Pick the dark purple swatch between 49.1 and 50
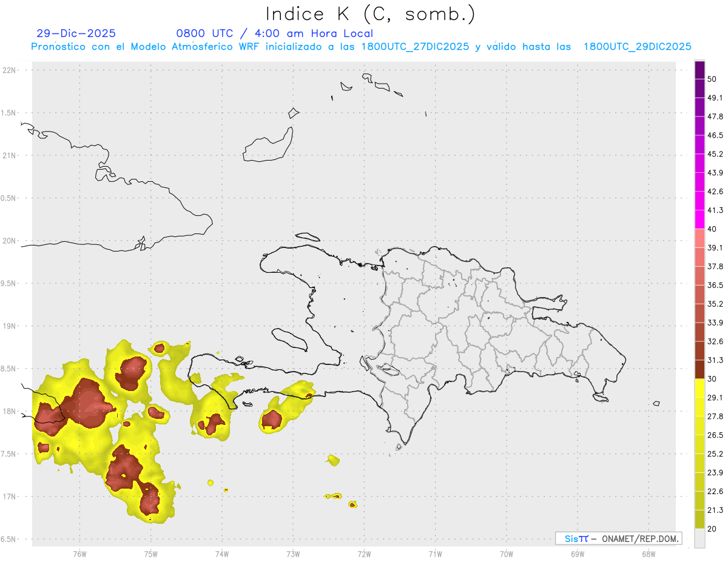This screenshot has width=728, height=562. (x=699, y=89)
